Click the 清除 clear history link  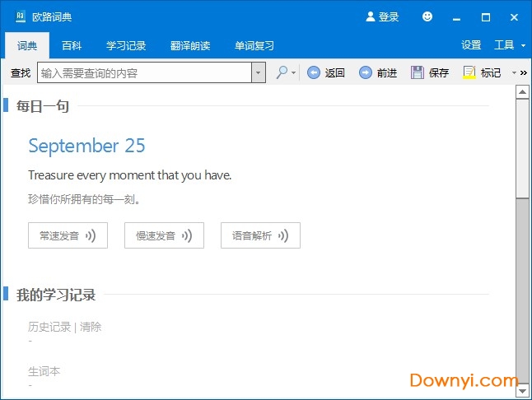pyautogui.click(x=91, y=327)
